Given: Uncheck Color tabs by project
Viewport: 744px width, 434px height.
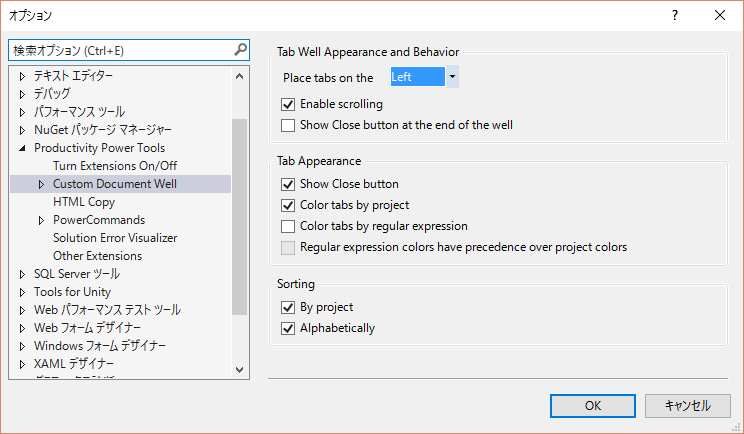Looking at the screenshot, I should point(289,206).
